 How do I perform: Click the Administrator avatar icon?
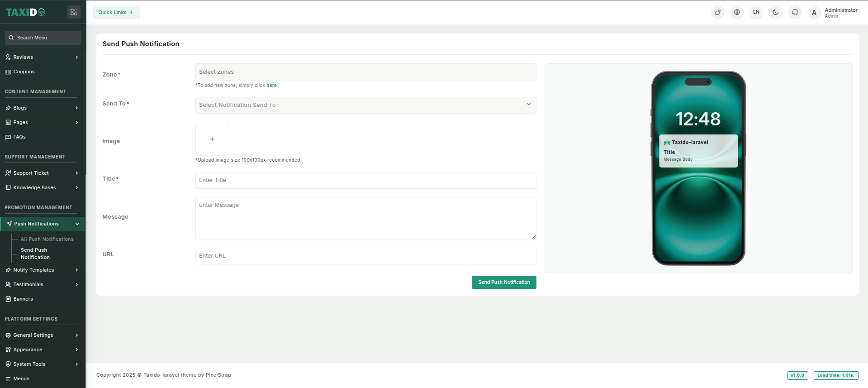pos(814,13)
